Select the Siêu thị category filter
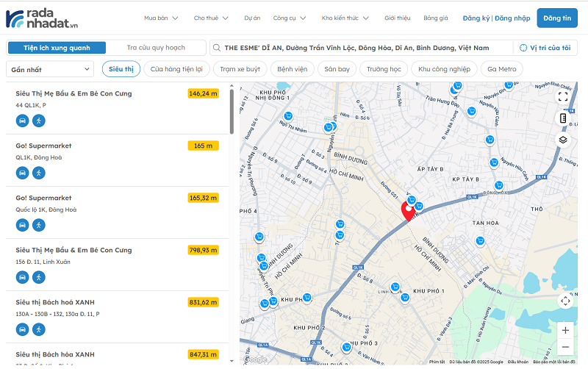 coord(121,69)
